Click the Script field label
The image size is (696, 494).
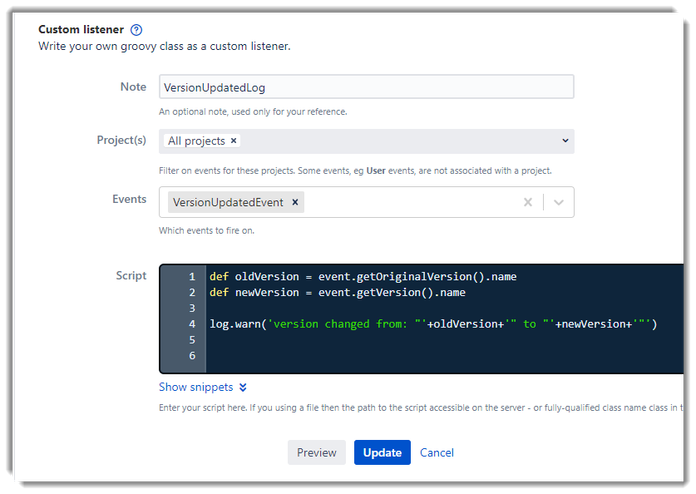tap(131, 276)
